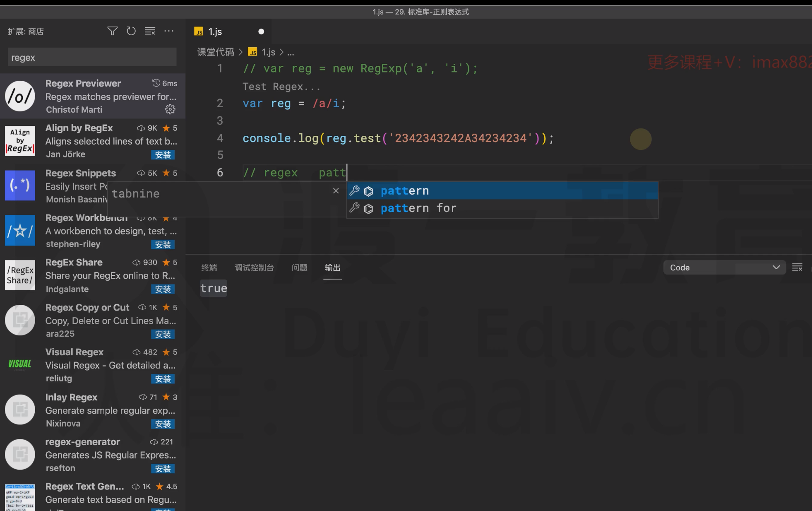Switch to the 问题 problems tab
This screenshot has width=812, height=511.
coord(299,268)
